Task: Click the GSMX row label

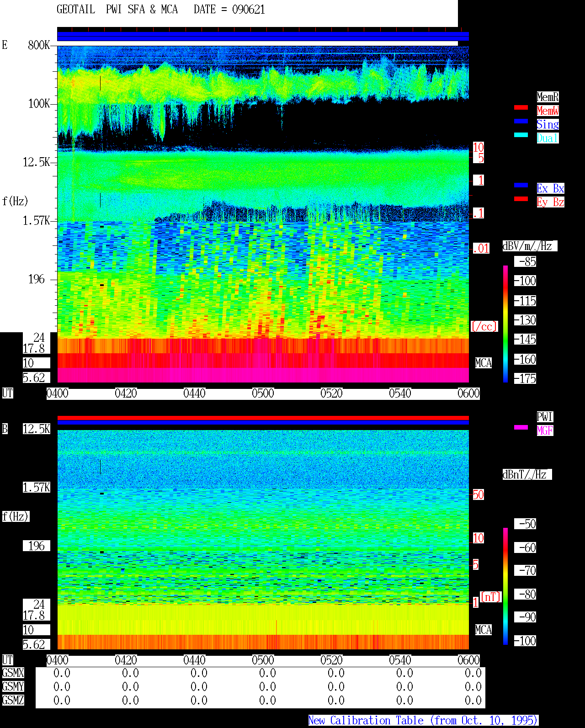Action: (x=13, y=673)
